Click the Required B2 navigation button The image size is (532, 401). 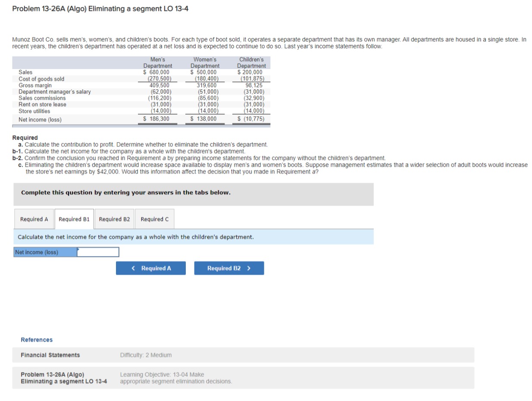228,268
